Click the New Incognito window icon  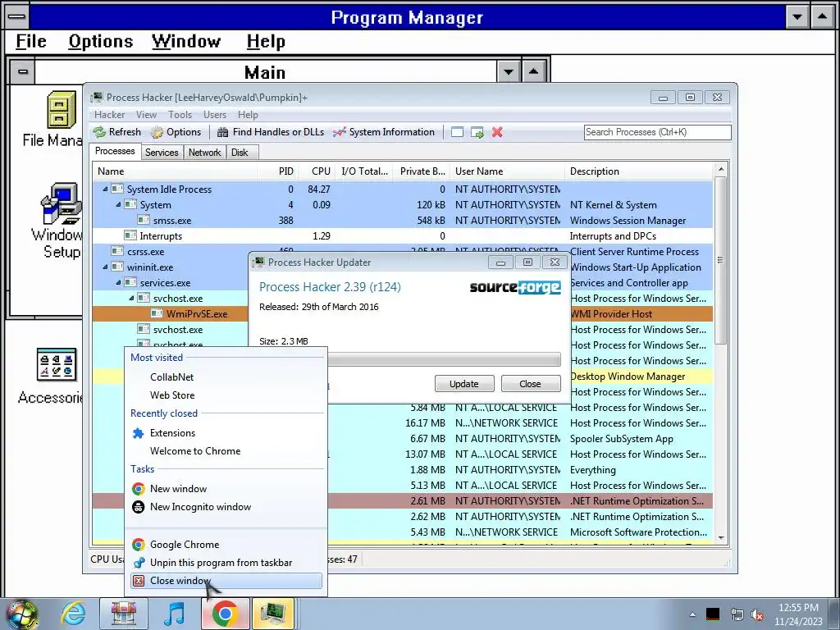pyautogui.click(x=138, y=507)
